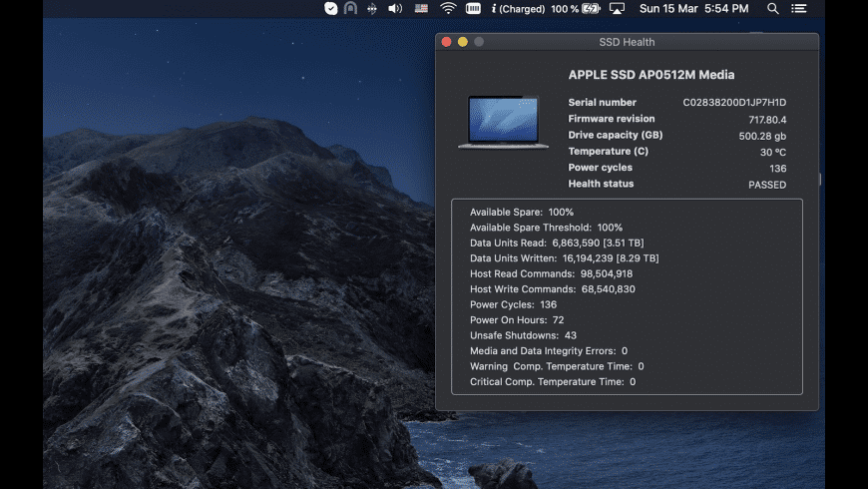Click the Health status label

click(x=601, y=184)
